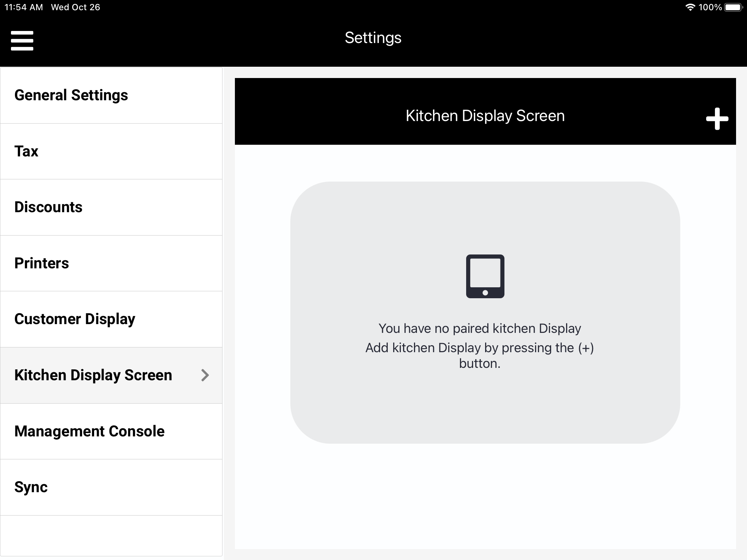Select Customer Display option
The width and height of the screenshot is (747, 560).
coord(75,319)
